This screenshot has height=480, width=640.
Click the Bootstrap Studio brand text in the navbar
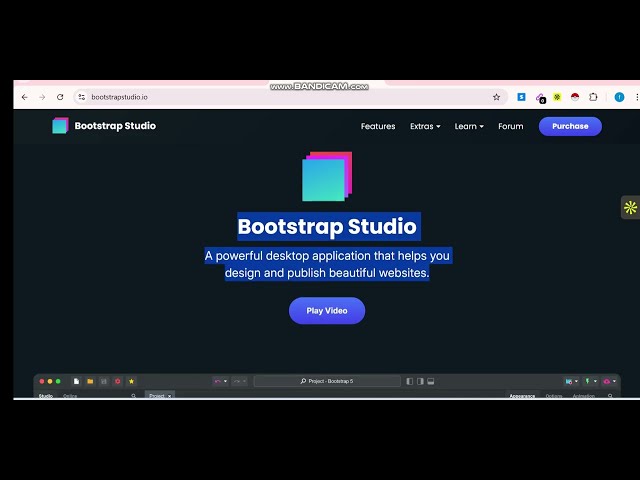[x=115, y=126]
